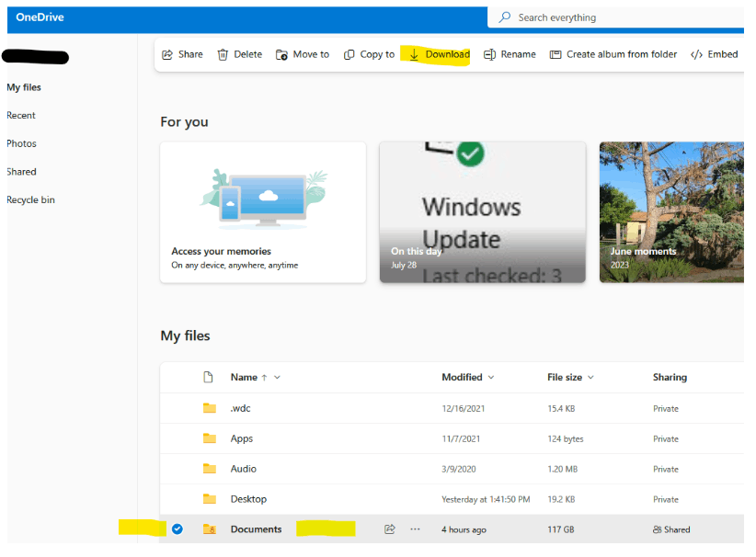Rename the selected item
Image resolution: width=756 pixels, height=557 pixels.
click(510, 54)
